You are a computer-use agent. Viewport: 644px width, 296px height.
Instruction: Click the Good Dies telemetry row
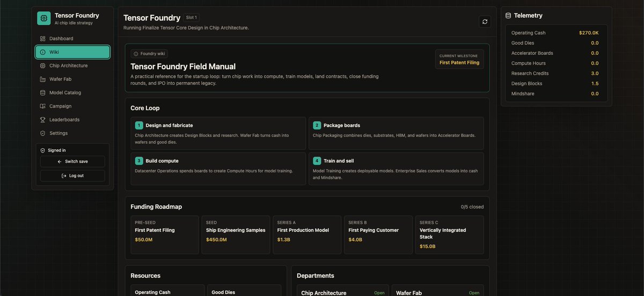tap(555, 43)
